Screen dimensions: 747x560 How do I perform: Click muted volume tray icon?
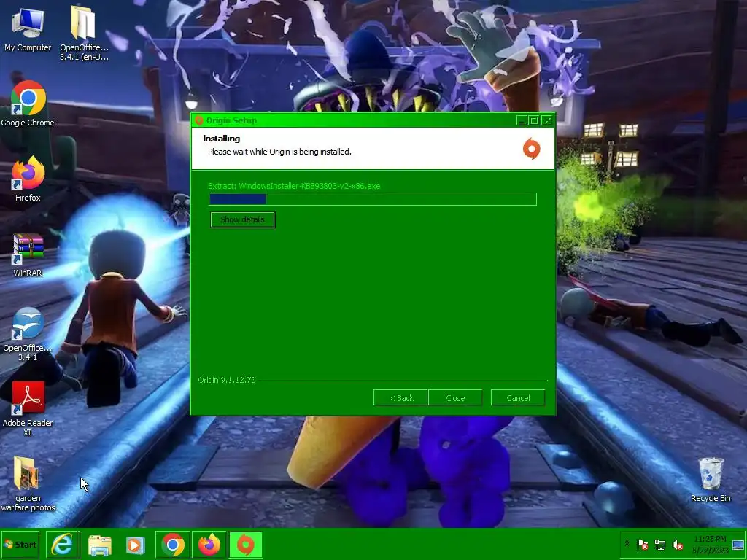678,544
